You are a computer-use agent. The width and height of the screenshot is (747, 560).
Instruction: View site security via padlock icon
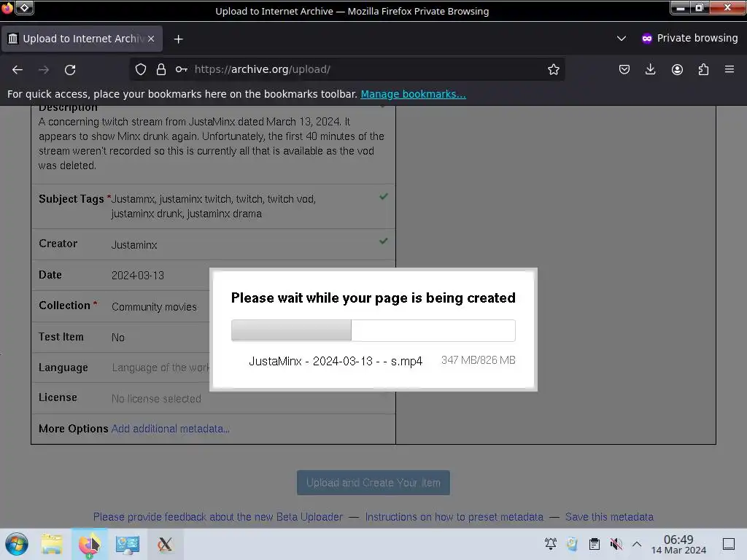[161, 69]
